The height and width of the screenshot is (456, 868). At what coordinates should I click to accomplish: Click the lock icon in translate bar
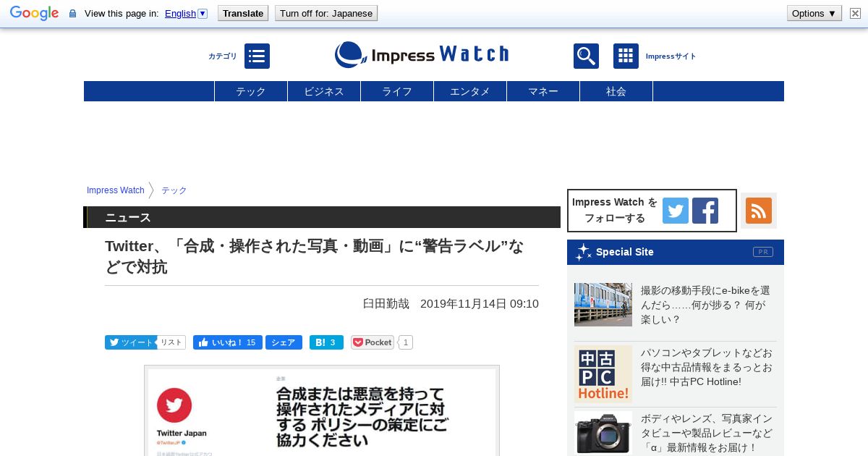point(72,14)
